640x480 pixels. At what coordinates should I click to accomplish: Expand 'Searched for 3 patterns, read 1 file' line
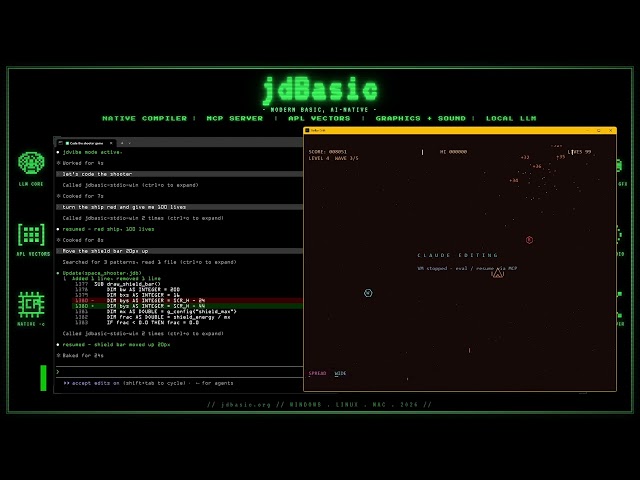pyautogui.click(x=149, y=262)
